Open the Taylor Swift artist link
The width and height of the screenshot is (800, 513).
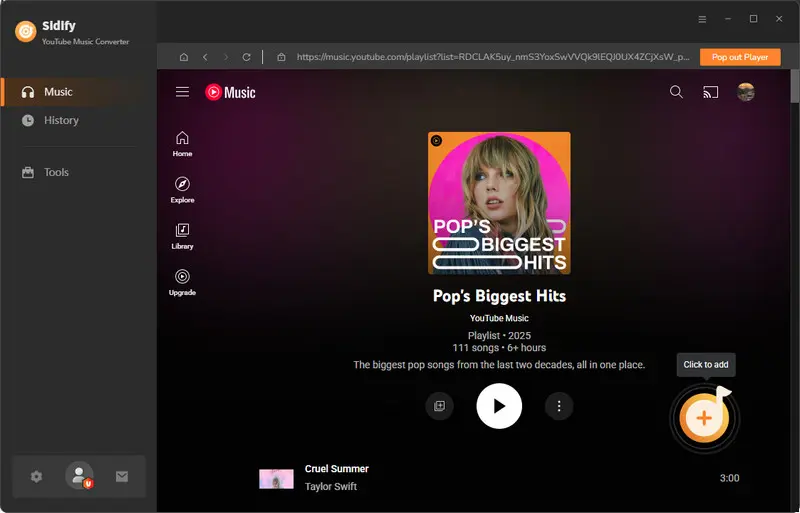click(331, 486)
